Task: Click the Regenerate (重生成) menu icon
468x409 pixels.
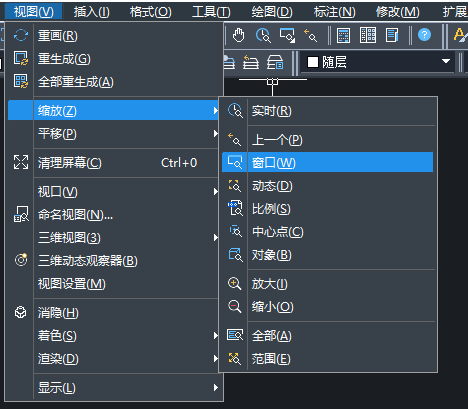Action: [x=21, y=58]
